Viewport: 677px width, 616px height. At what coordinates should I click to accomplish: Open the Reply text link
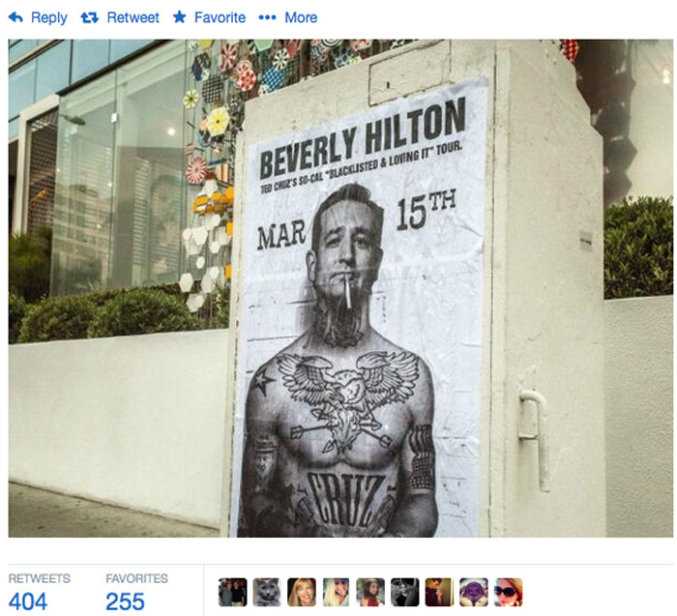pyautogui.click(x=48, y=17)
